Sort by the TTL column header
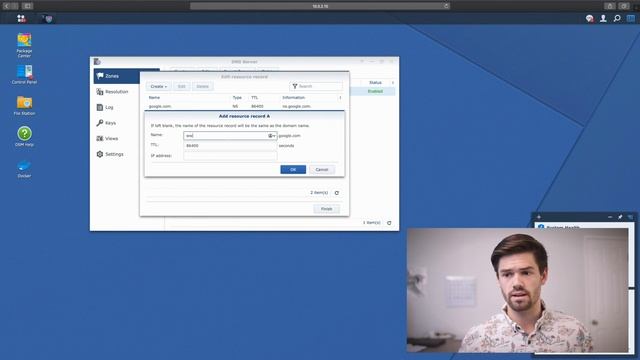This screenshot has width=640, height=360. (255, 98)
